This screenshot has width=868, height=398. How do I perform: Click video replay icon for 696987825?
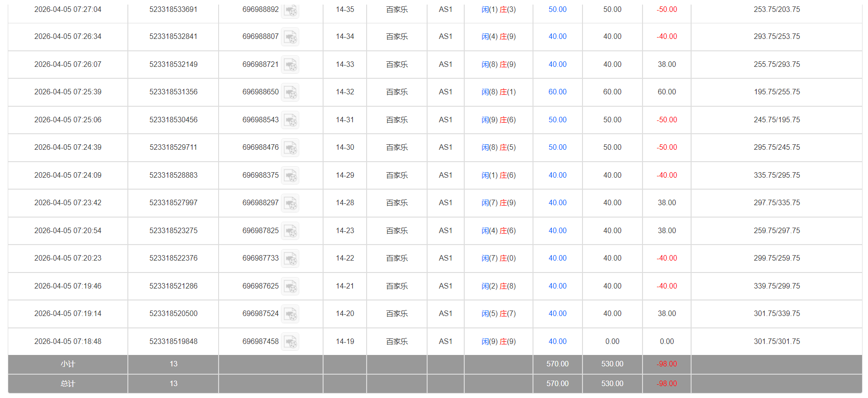[x=290, y=231]
